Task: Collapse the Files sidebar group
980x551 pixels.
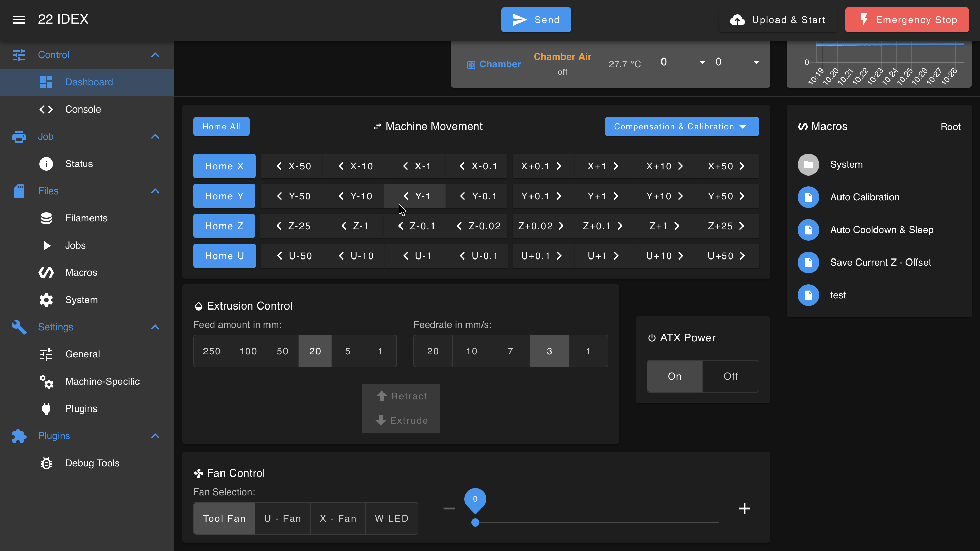Action: click(155, 191)
